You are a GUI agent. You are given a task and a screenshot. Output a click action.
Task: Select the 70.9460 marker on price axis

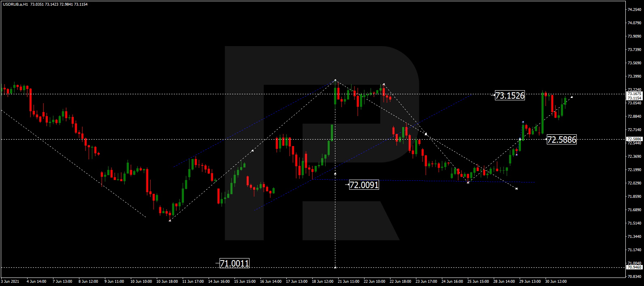click(x=634, y=267)
